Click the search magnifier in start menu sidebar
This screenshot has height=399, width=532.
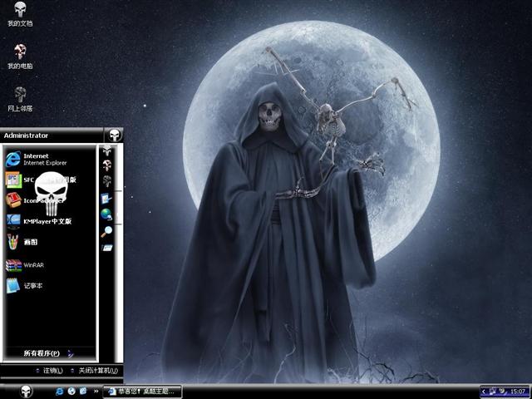(107, 231)
